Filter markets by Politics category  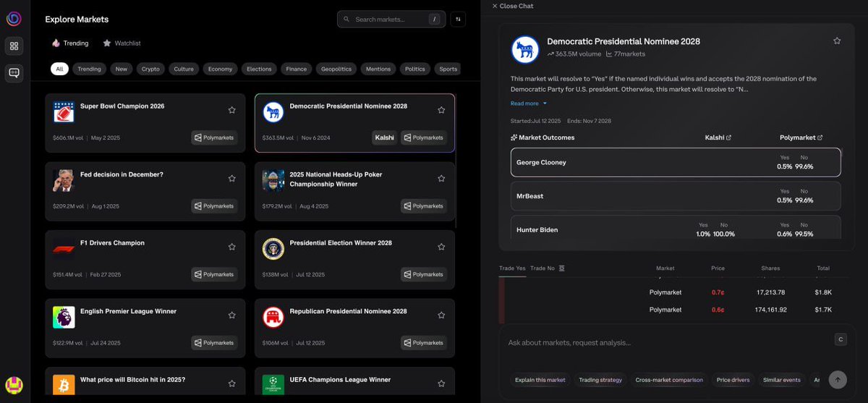(415, 69)
